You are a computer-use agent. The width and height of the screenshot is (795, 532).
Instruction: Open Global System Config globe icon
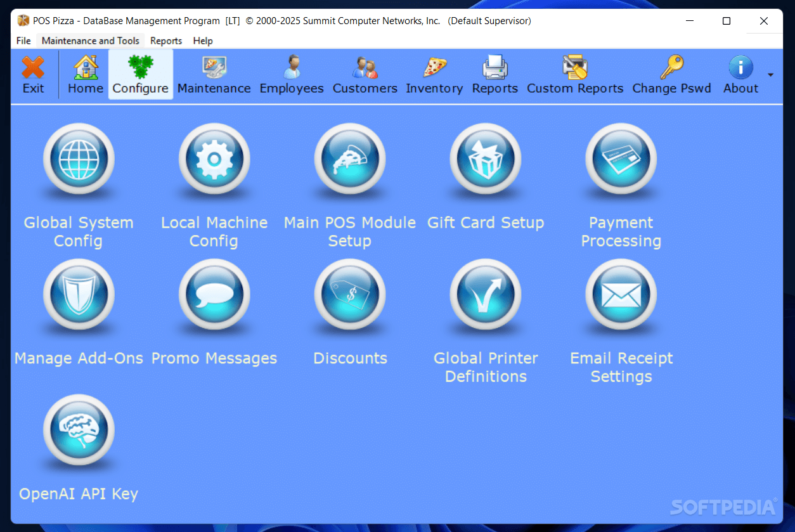click(x=79, y=159)
